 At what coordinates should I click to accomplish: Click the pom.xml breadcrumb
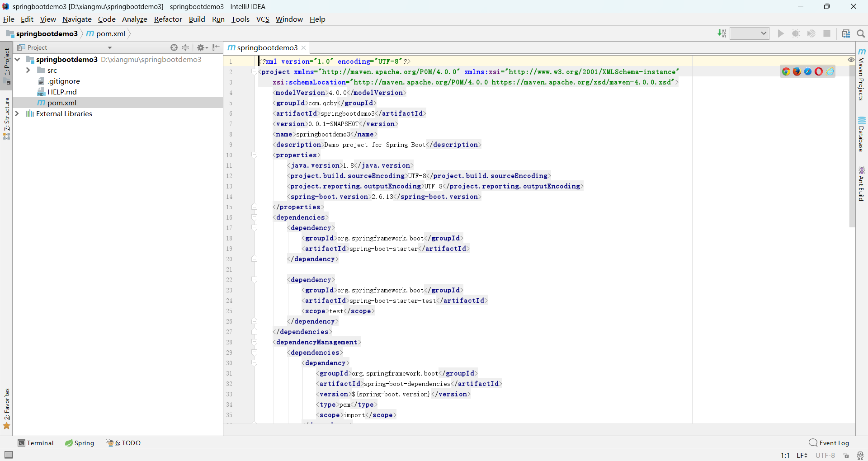pyautogui.click(x=106, y=33)
